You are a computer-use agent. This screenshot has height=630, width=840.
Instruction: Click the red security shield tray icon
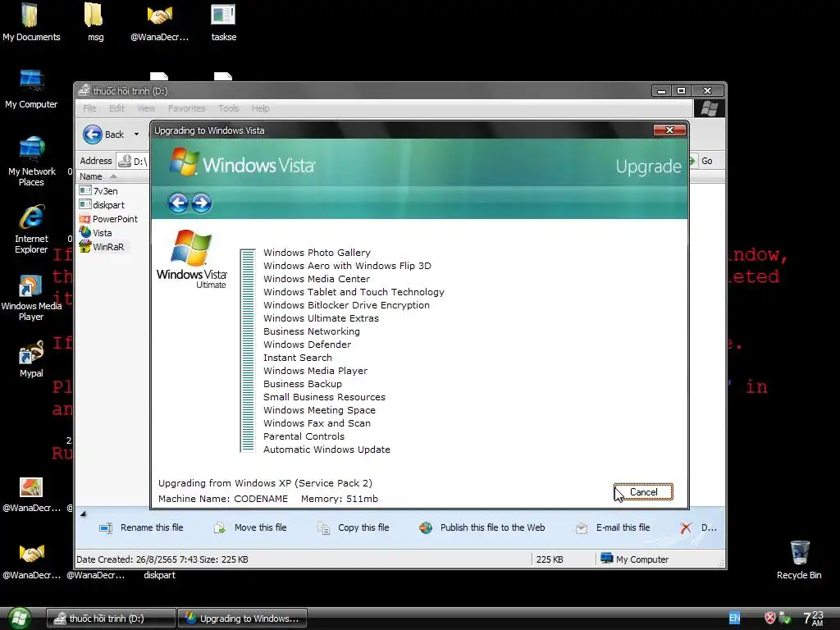coord(769,618)
